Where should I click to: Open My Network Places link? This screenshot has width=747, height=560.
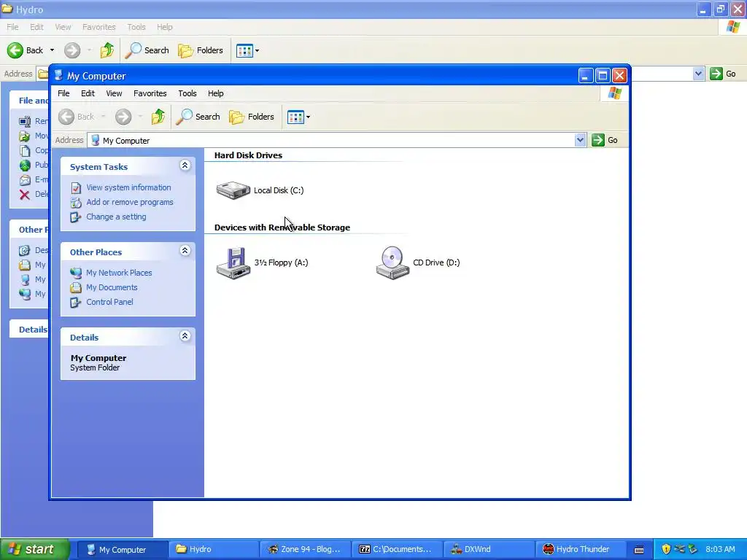click(x=119, y=273)
